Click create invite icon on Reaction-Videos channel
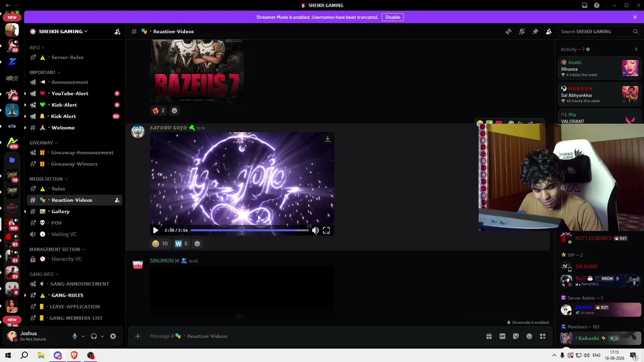This screenshot has height=362, width=644. pos(117,200)
